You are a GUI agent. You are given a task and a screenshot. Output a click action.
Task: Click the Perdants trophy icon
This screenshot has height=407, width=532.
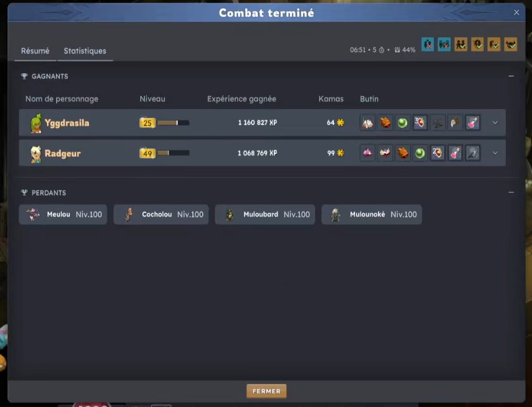pos(24,192)
